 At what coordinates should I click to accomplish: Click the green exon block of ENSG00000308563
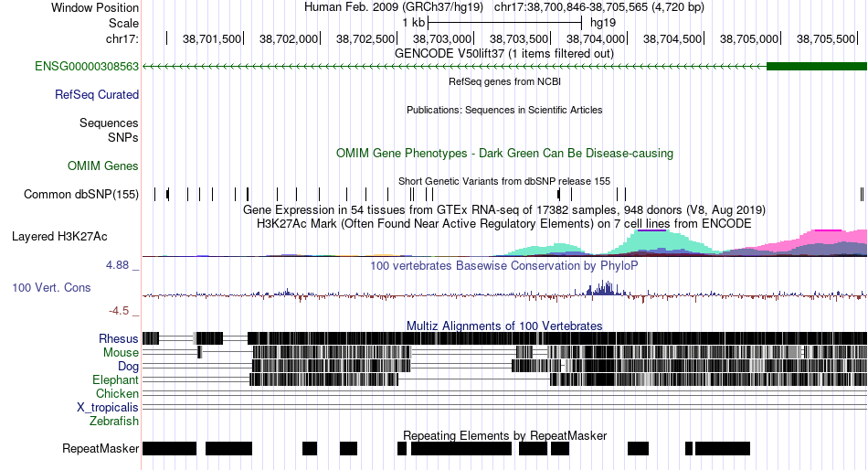(817, 67)
